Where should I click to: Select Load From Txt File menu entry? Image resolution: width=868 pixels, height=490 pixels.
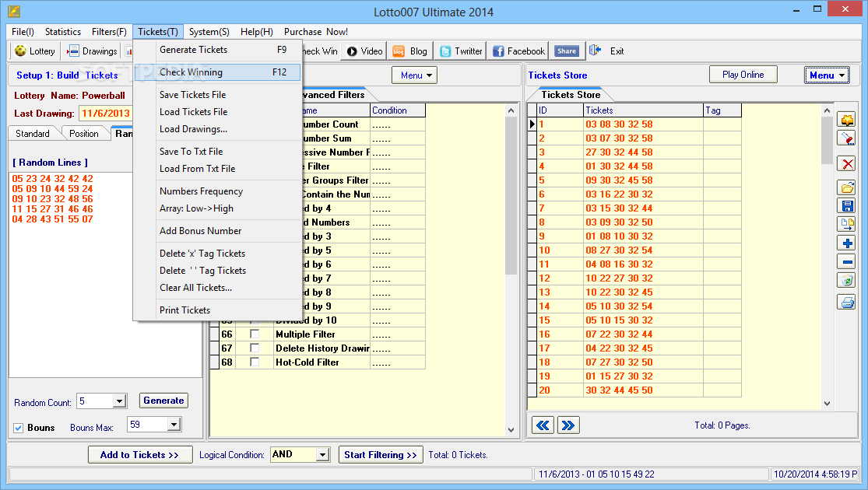pos(218,169)
